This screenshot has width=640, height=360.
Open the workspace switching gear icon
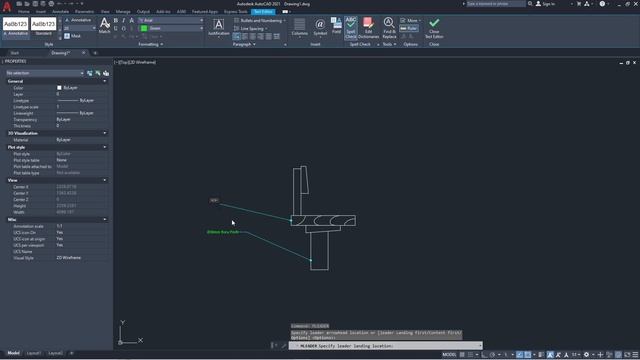(x=586, y=355)
